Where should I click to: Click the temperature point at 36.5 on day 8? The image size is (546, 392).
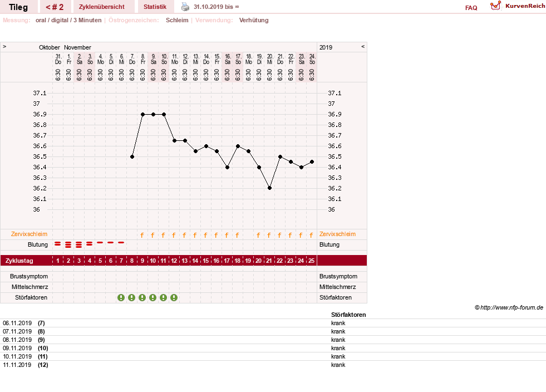pos(132,157)
